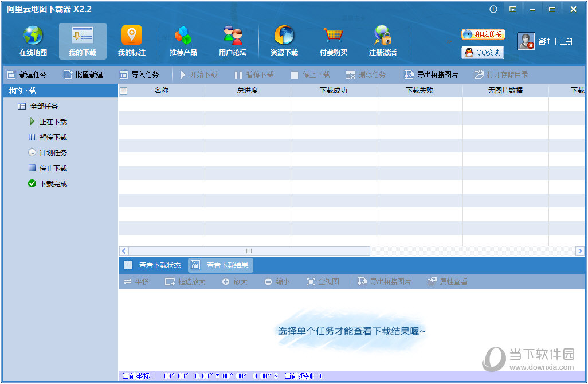Click the 下载失败 column header

(420, 91)
